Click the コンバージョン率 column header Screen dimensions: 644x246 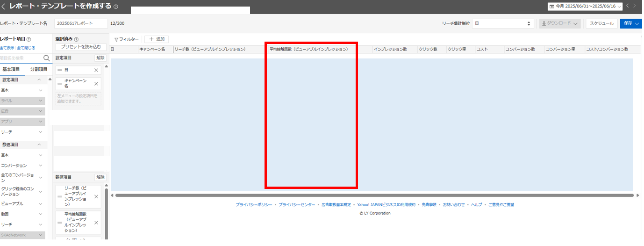tap(565, 49)
